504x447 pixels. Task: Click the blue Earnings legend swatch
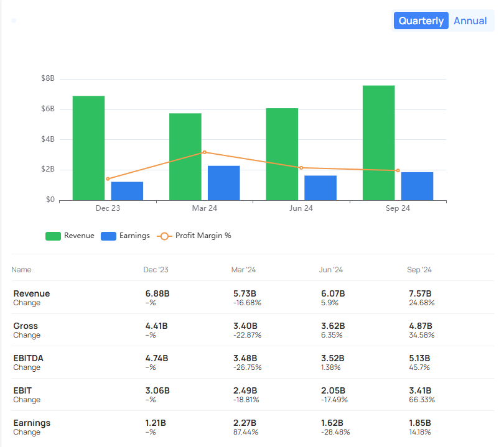108,236
